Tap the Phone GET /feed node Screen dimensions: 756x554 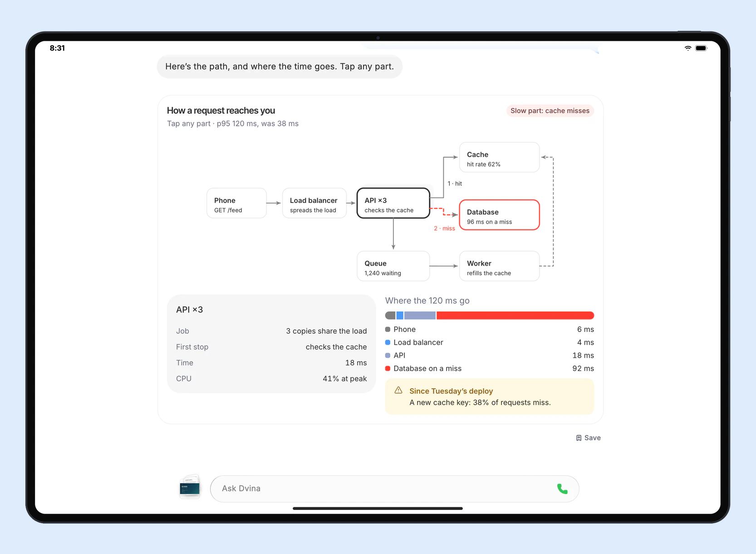236,203
